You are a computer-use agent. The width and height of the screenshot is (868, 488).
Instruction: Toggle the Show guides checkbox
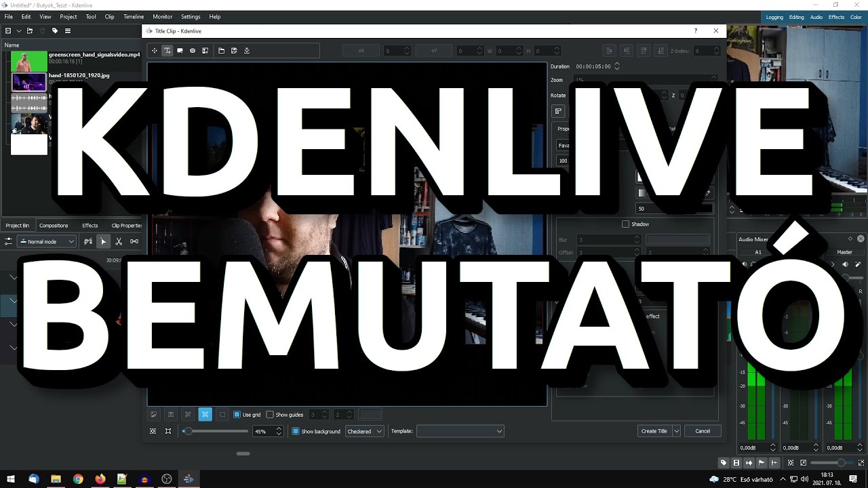[270, 415]
